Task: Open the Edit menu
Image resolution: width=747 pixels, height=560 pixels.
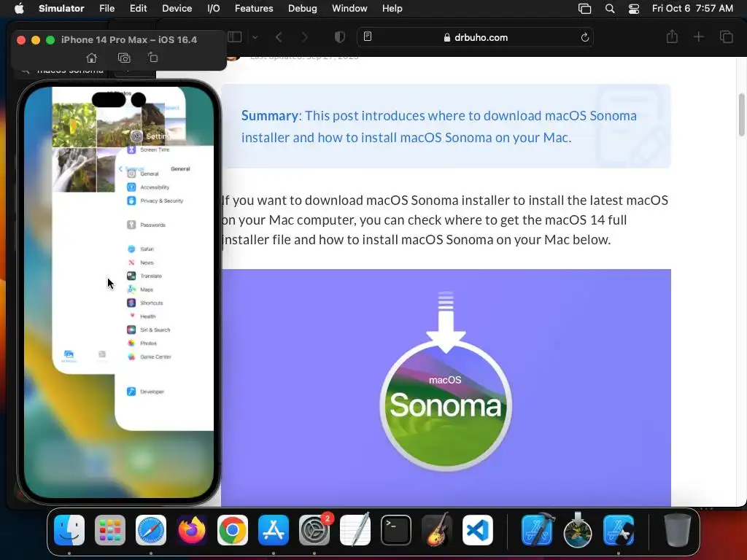Action: 138,8
